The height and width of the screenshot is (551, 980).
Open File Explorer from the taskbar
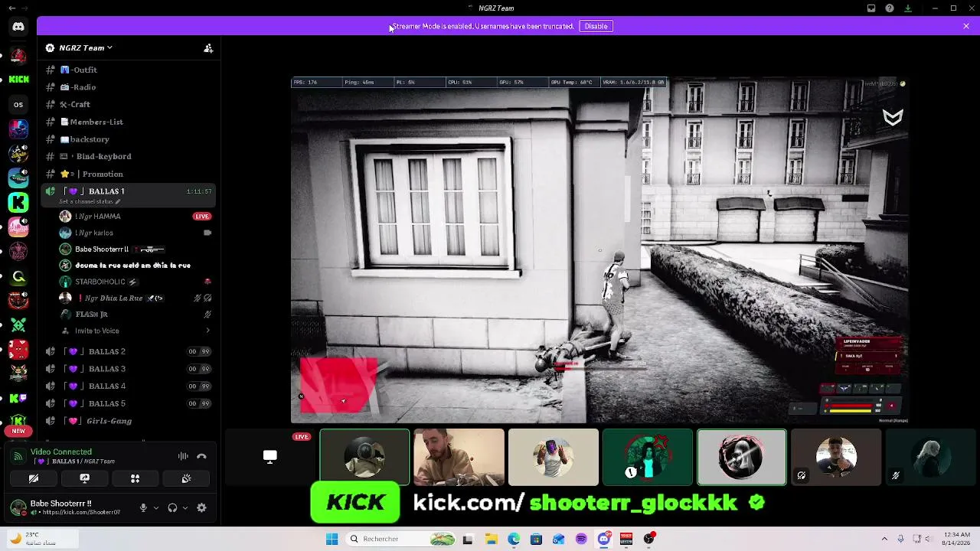[x=491, y=539]
